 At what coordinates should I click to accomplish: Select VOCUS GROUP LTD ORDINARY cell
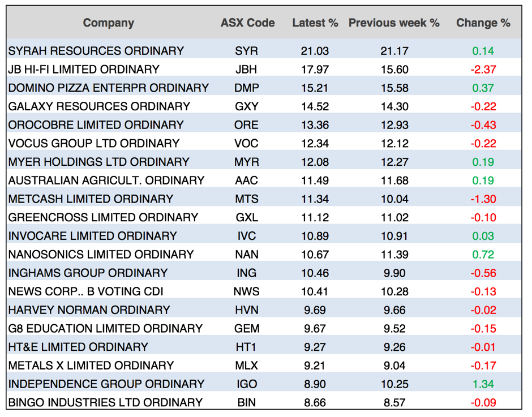pyautogui.click(x=94, y=144)
